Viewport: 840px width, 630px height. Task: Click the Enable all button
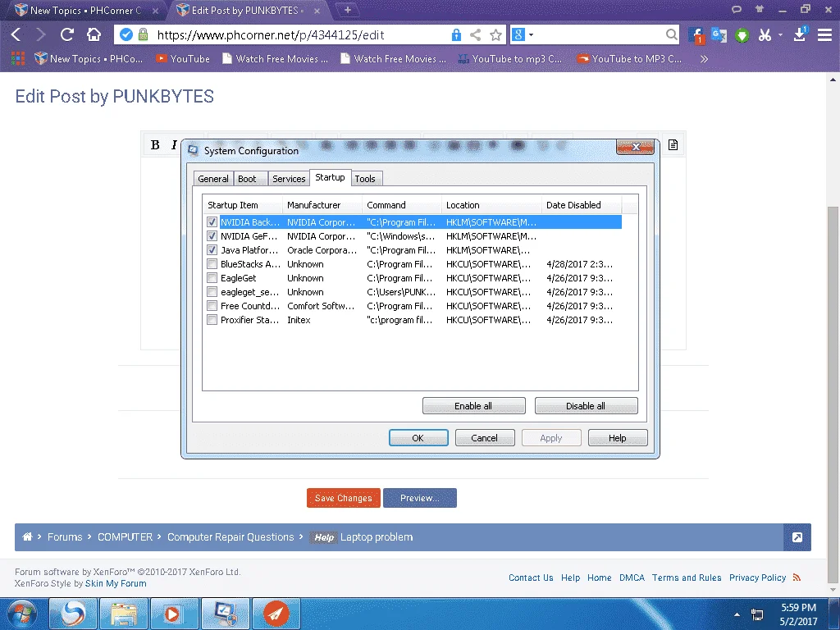coord(473,406)
